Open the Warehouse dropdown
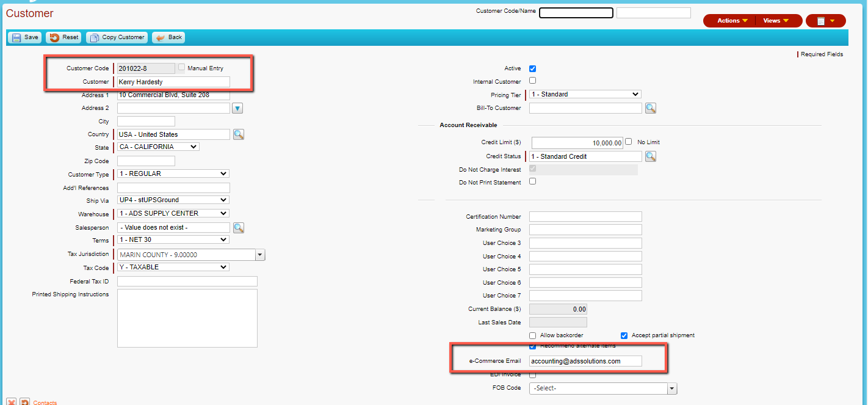868x405 pixels. click(x=173, y=214)
